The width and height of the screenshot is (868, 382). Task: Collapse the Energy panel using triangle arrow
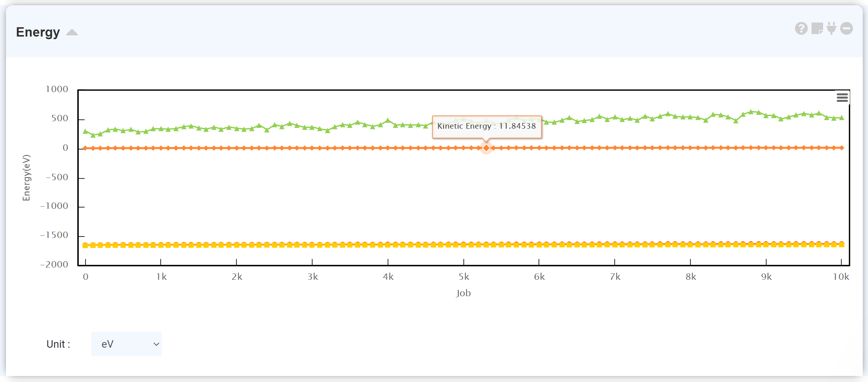click(72, 33)
